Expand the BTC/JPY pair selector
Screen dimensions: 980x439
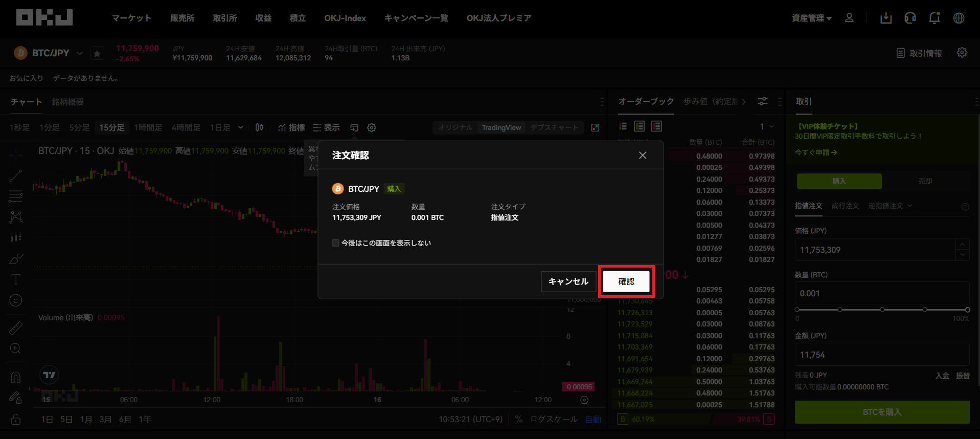[x=80, y=53]
